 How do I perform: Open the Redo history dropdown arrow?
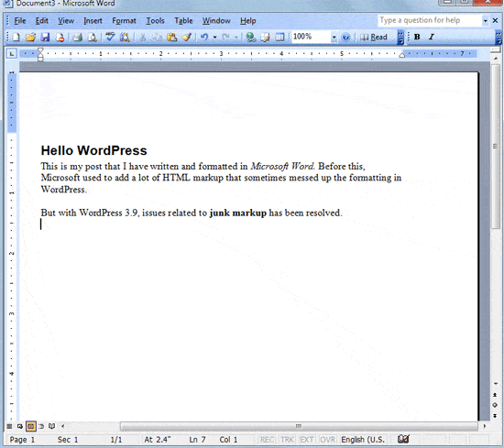236,38
